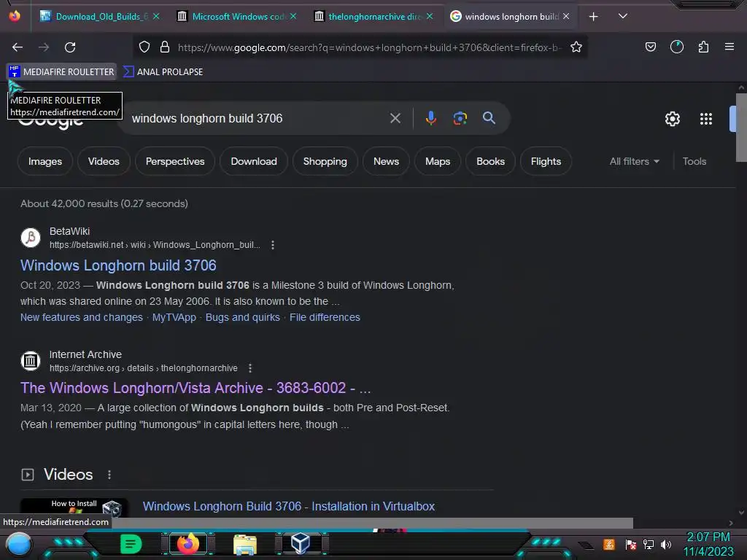Open File Explorer from the taskbar

[245, 544]
